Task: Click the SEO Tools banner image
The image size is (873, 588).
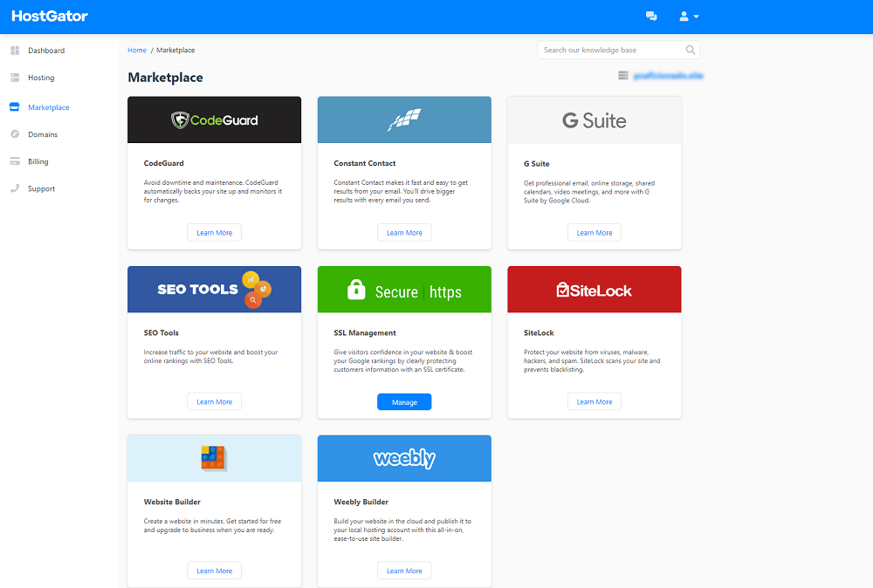Action: 215,290
